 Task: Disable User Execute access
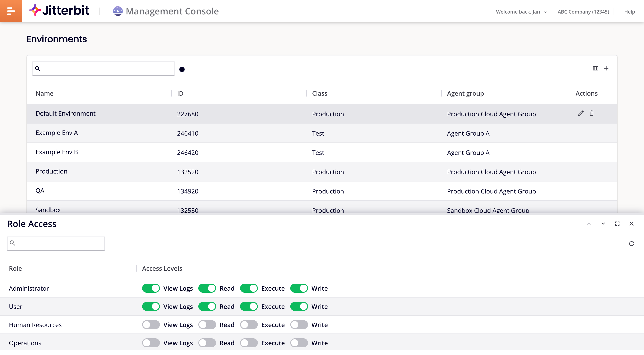249,307
